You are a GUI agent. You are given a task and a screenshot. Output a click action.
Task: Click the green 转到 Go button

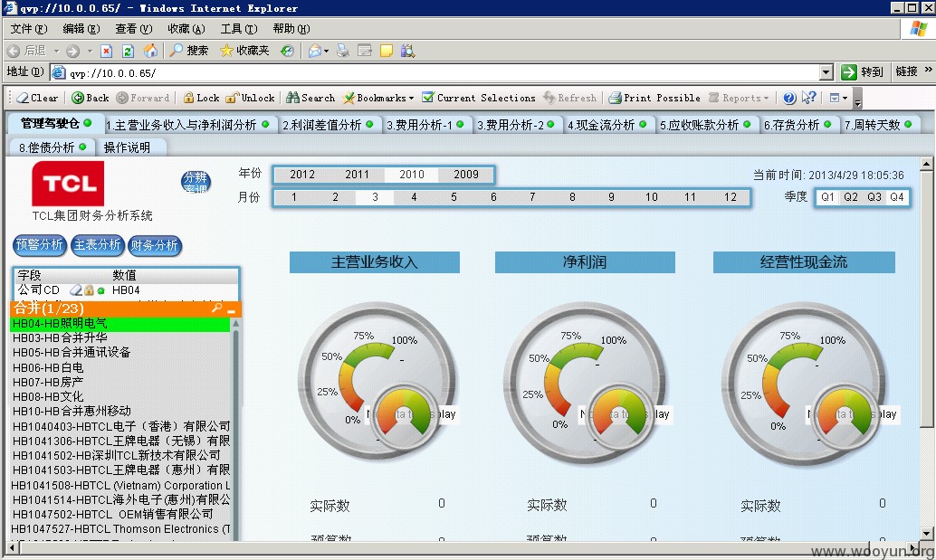coord(862,72)
